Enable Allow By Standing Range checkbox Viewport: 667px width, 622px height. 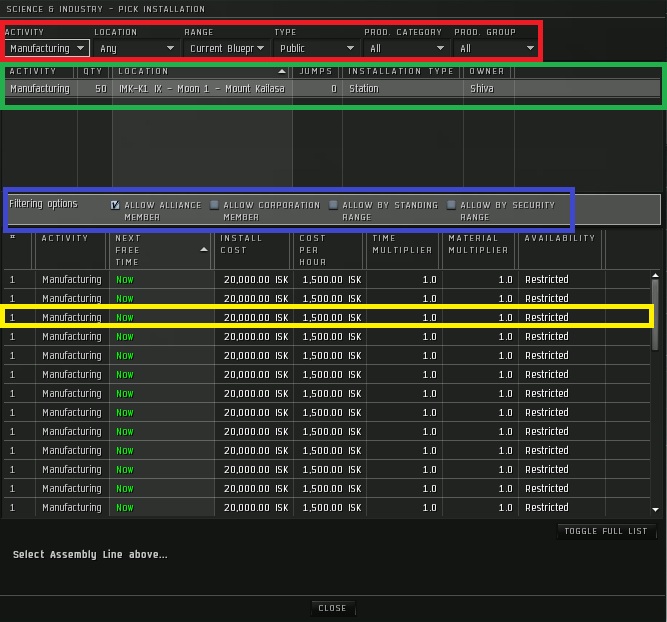(333, 205)
